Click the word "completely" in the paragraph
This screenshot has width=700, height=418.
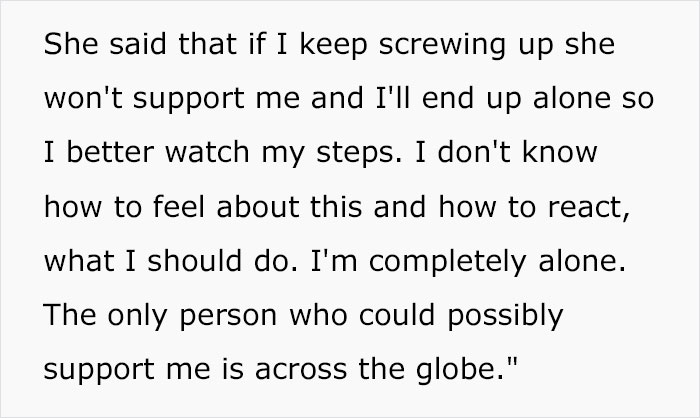click(448, 262)
